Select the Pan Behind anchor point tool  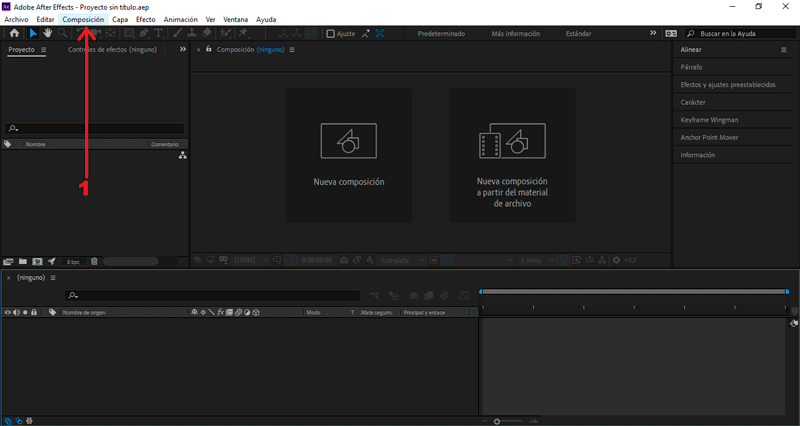click(110, 33)
